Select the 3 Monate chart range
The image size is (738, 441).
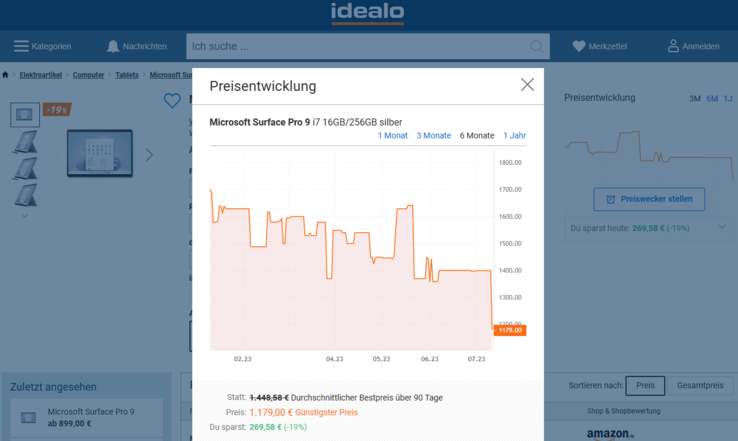(433, 135)
